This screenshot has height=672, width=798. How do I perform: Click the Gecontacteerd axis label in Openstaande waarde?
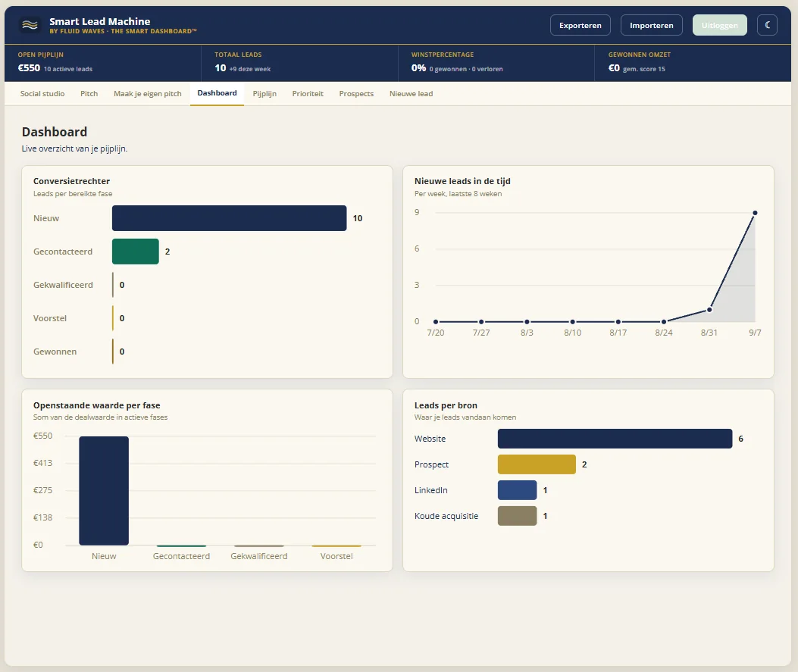pos(181,556)
